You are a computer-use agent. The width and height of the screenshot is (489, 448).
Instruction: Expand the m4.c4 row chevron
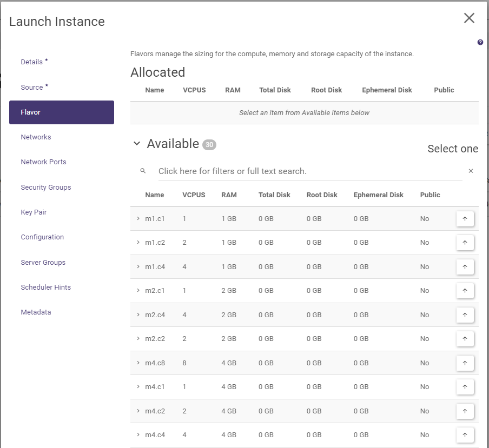(x=138, y=435)
